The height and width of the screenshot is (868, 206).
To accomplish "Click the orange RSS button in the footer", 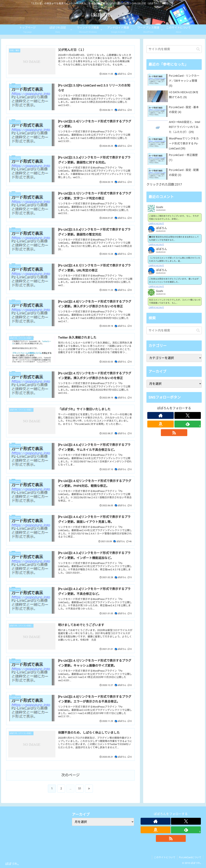I will point(171,838).
